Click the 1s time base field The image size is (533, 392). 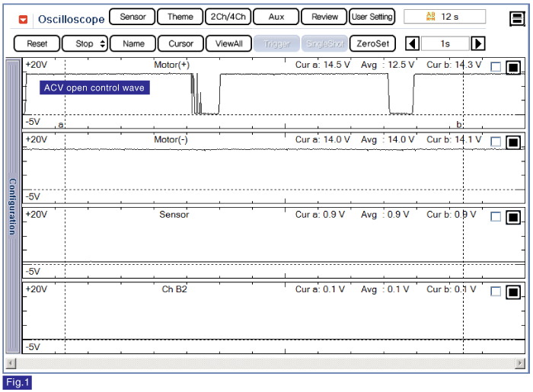click(x=445, y=43)
